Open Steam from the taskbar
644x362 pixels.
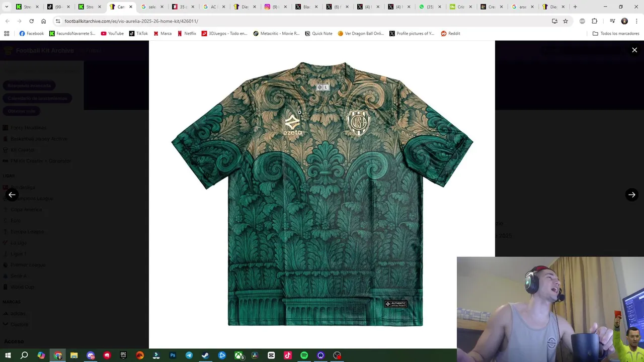coord(205,355)
